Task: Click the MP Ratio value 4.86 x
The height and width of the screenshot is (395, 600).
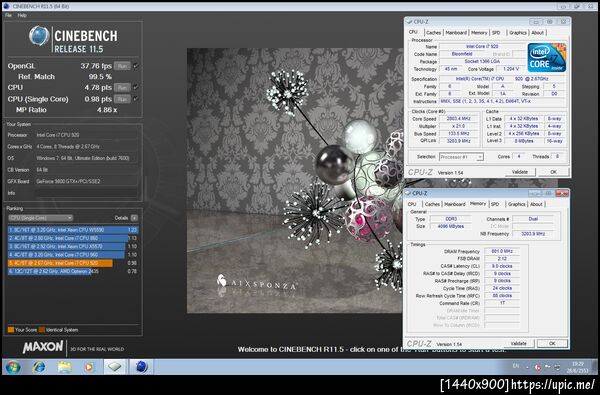Action: 107,110
